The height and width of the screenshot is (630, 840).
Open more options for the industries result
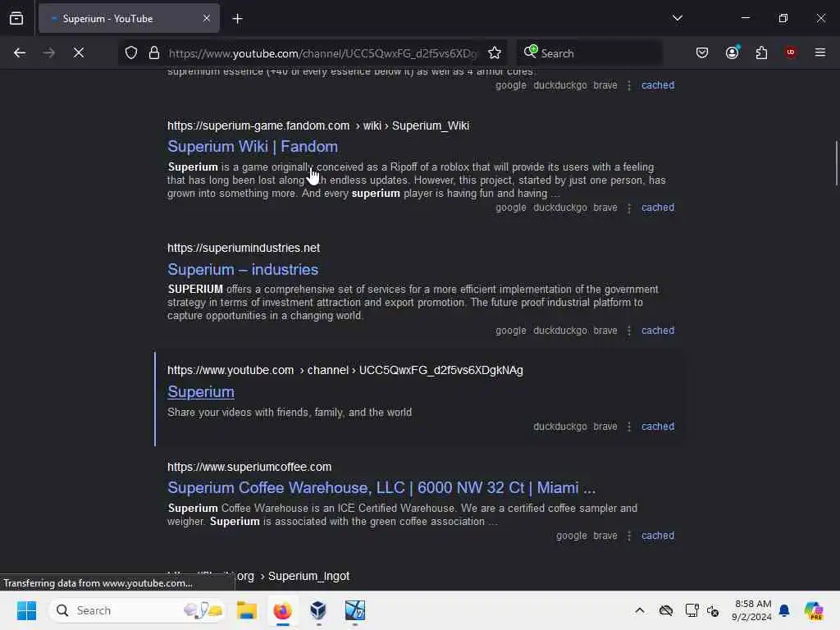[x=629, y=331]
